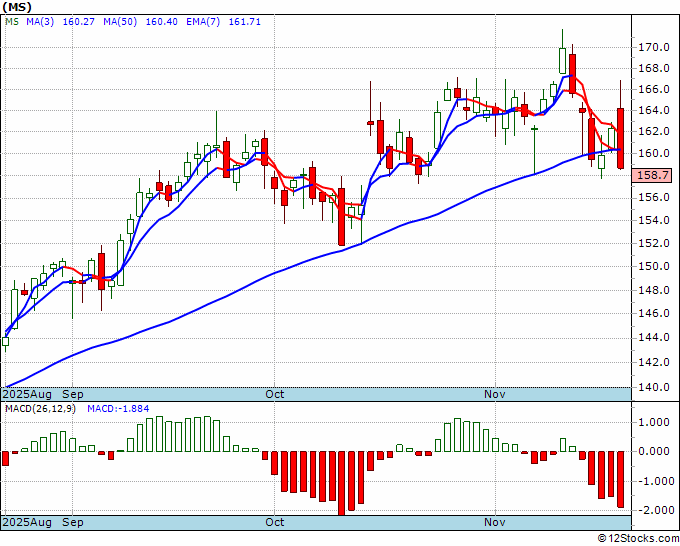Click the Nov label on price chart axis

pos(495,394)
